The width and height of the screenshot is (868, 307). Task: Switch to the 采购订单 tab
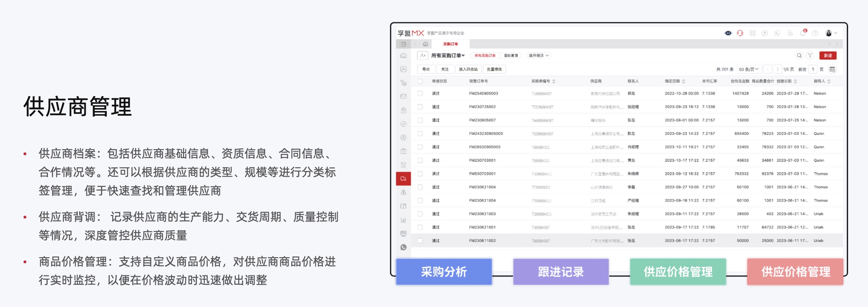[450, 44]
